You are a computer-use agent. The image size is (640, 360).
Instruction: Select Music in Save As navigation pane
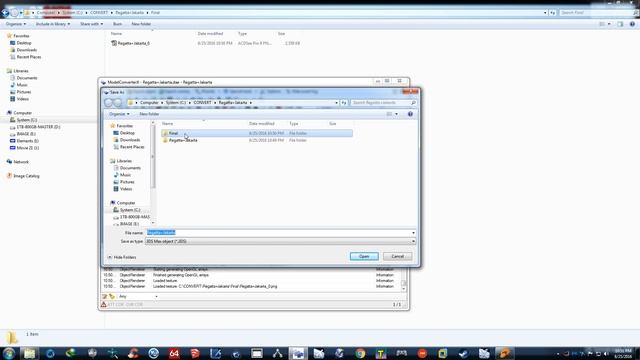click(125, 175)
